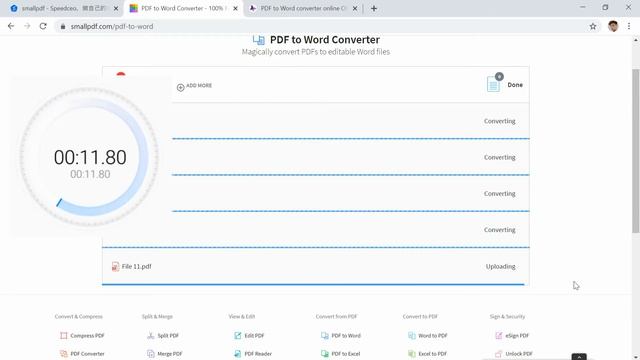Open the Chrome three-dot menu
The width and height of the screenshot is (640, 360).
tap(629, 26)
